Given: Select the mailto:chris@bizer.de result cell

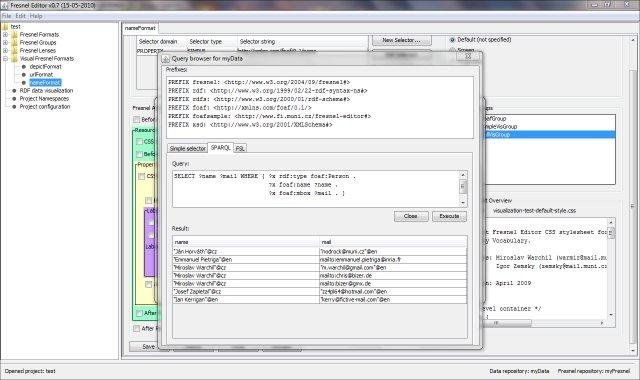Looking at the screenshot, I should (393, 276).
